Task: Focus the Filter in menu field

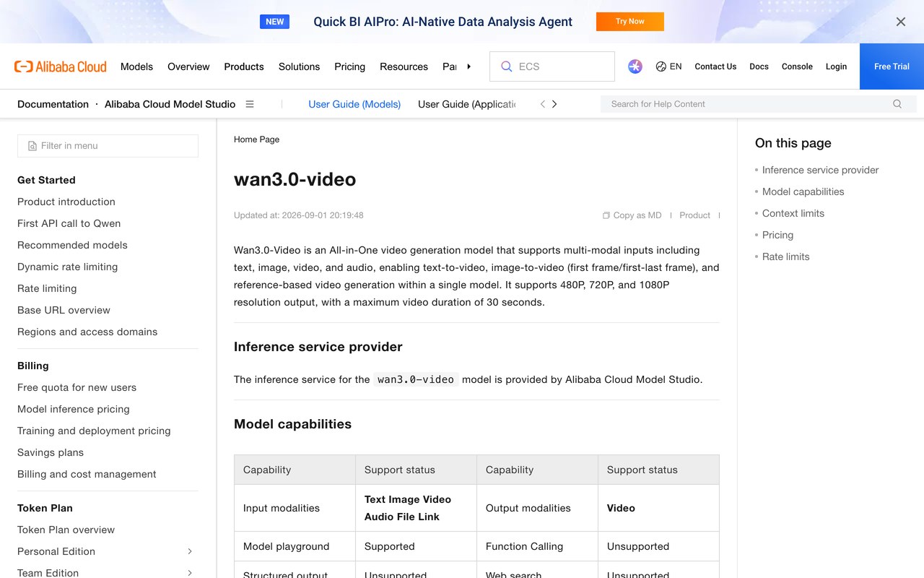Action: coord(108,146)
